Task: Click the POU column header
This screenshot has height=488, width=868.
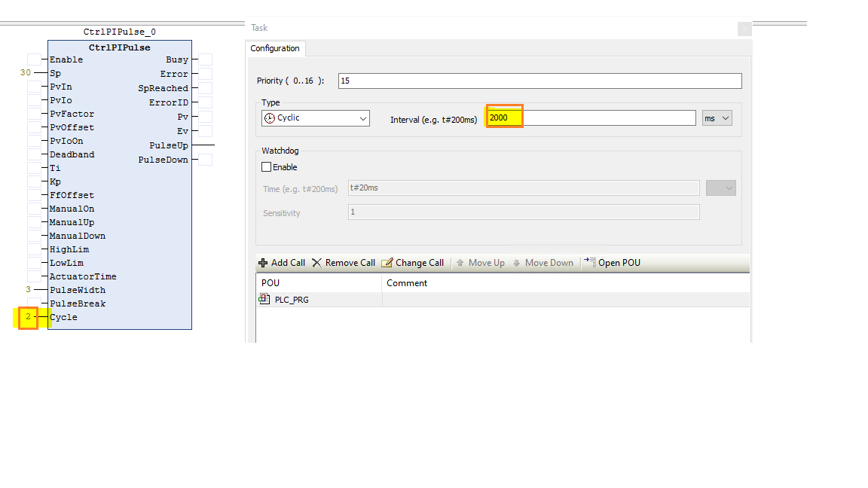Action: (270, 283)
